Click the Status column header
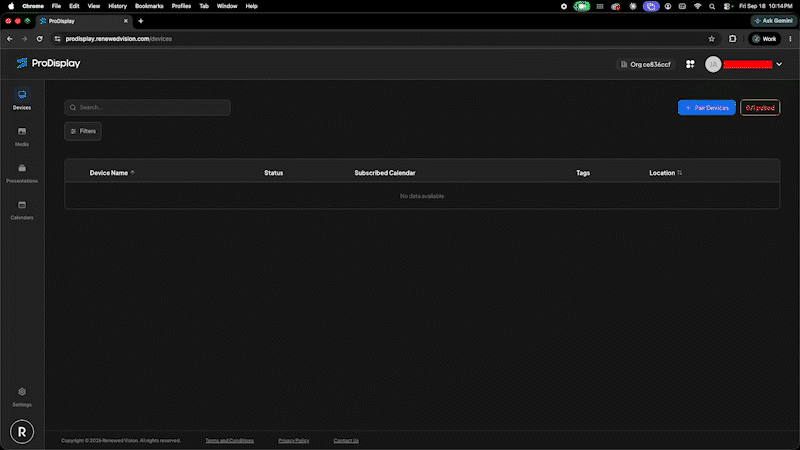This screenshot has height=450, width=800. (273, 173)
